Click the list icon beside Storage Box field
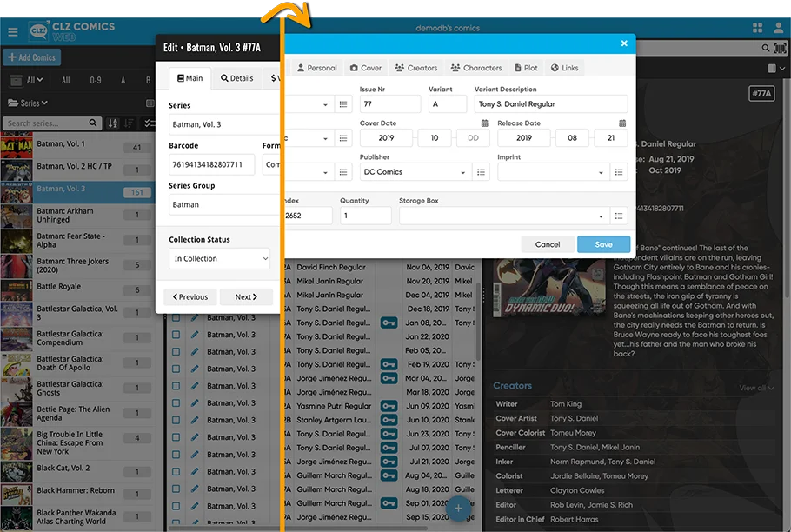This screenshot has width=791, height=532. (x=619, y=216)
